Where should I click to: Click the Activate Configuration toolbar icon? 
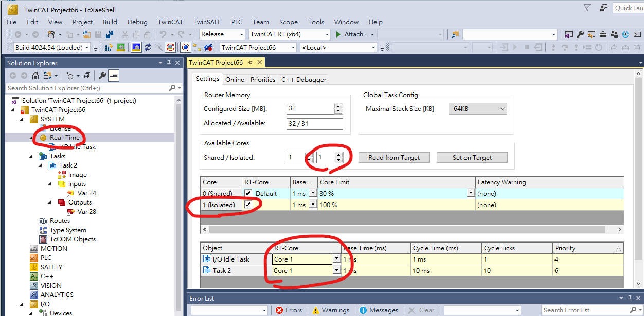[109, 47]
